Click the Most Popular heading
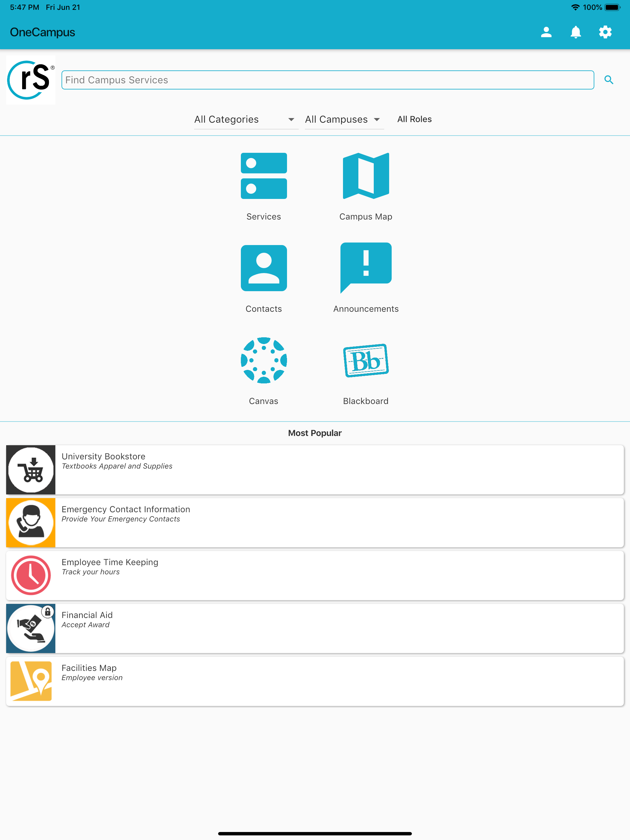Image resolution: width=630 pixels, height=840 pixels. (x=315, y=433)
